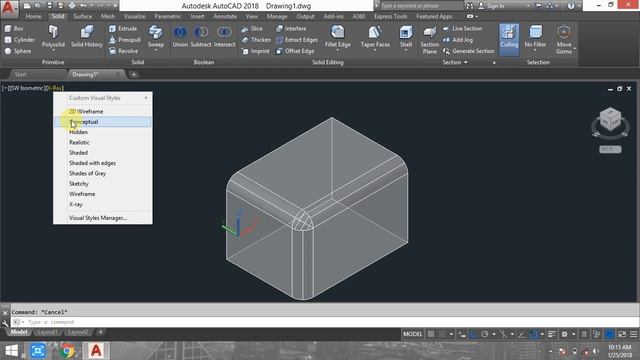This screenshot has width=640, height=360.
Task: Open the workspace switching gear dropdown
Action: pos(573,334)
